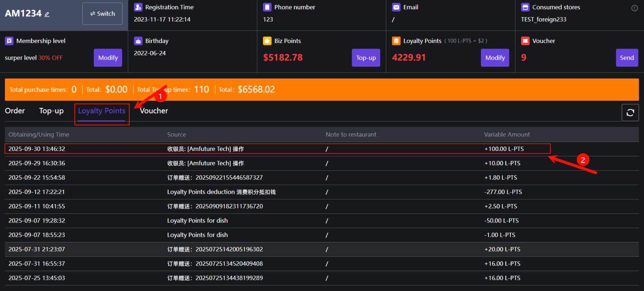Click the Registration Time icon
The width and height of the screenshot is (644, 291).
click(138, 7)
